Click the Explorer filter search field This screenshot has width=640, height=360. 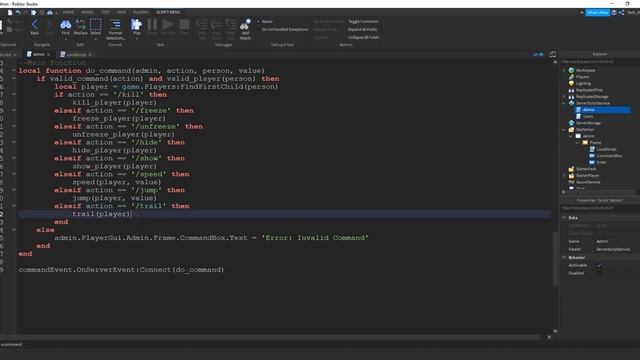click(600, 62)
